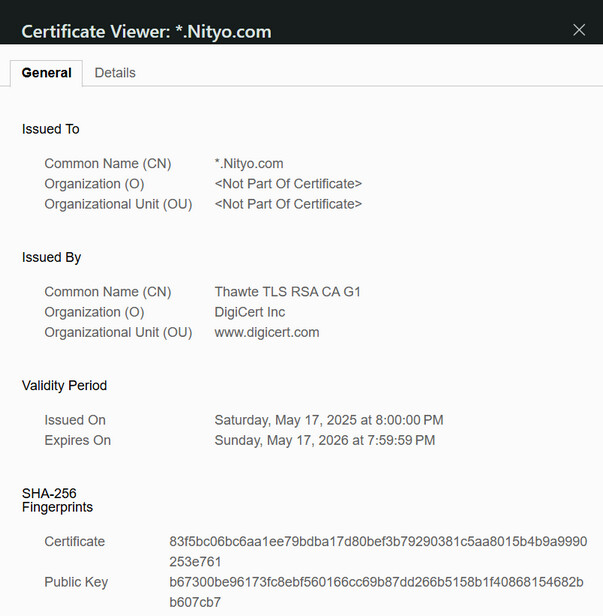Click the Expires On date value
The height and width of the screenshot is (616, 603).
coord(325,440)
